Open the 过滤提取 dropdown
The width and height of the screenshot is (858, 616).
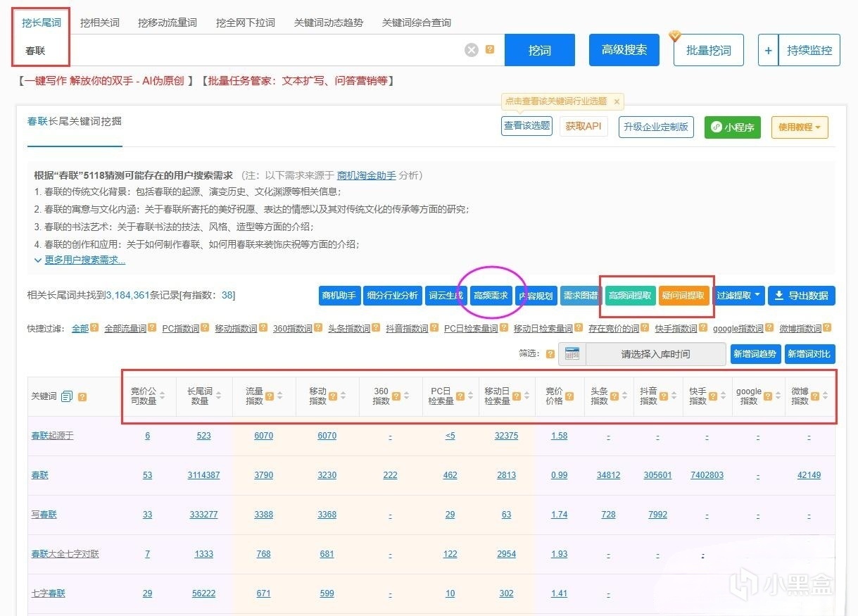point(739,296)
